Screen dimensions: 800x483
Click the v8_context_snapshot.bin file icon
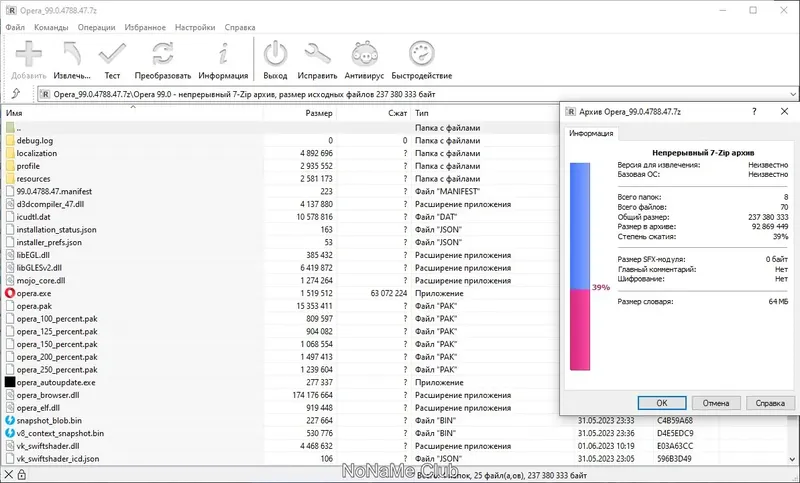tap(10, 433)
